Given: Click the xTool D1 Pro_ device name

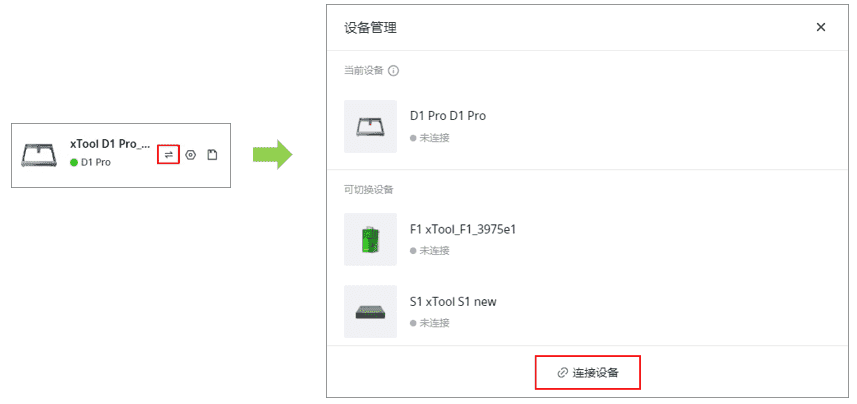Looking at the screenshot, I should pyautogui.click(x=110, y=144).
